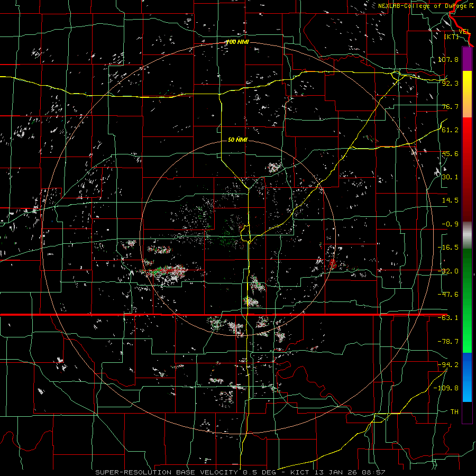Select the 107.8 velocity scale value
Image resolution: width=476 pixels, height=476 pixels.
coord(448,59)
